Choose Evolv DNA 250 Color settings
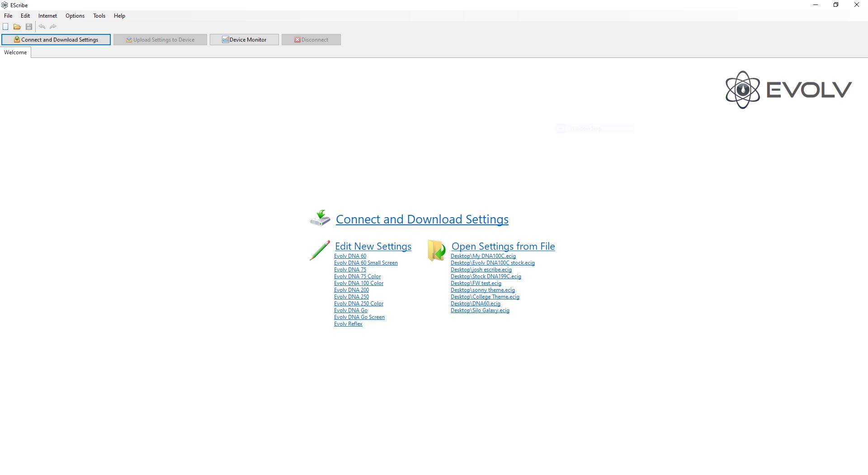This screenshot has height=475, width=868. pos(359,304)
